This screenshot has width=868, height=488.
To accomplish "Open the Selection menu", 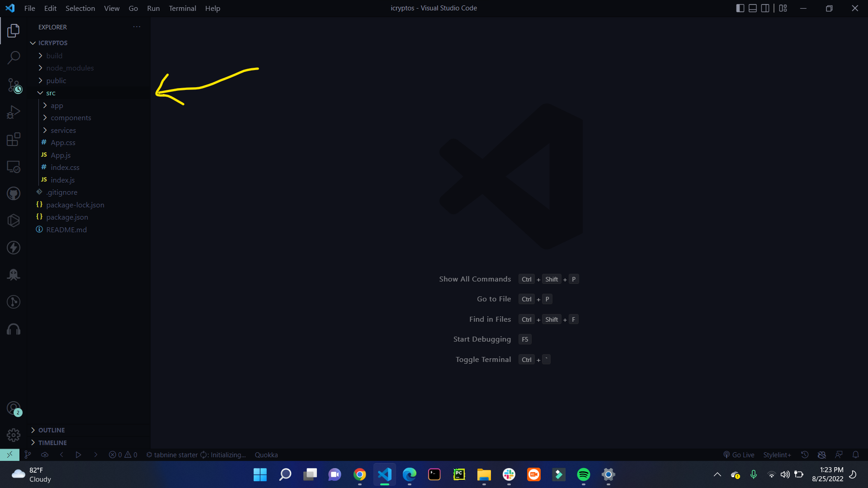I will [x=80, y=8].
